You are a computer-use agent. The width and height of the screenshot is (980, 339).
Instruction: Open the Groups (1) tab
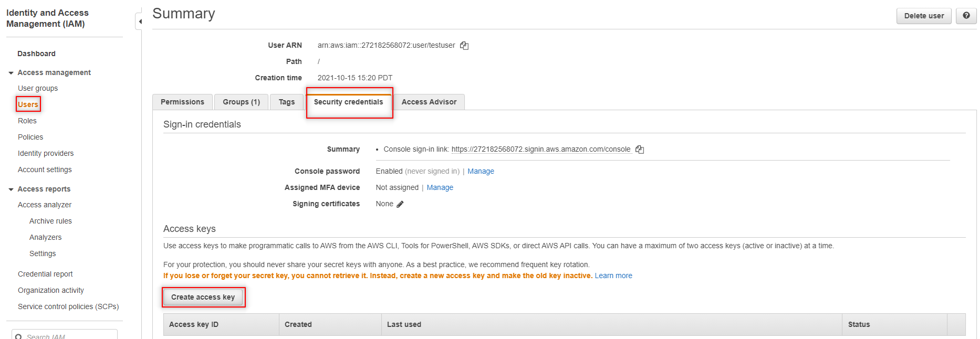coord(241,102)
